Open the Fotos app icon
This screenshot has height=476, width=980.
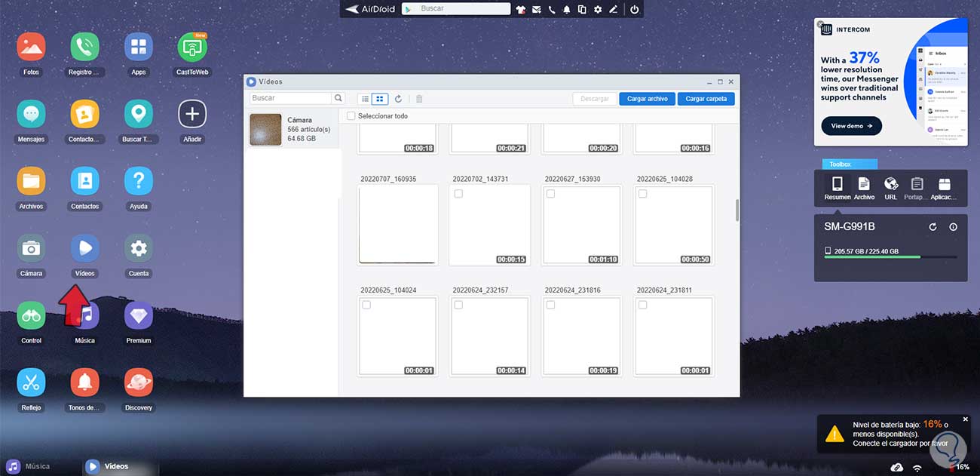pyautogui.click(x=31, y=47)
